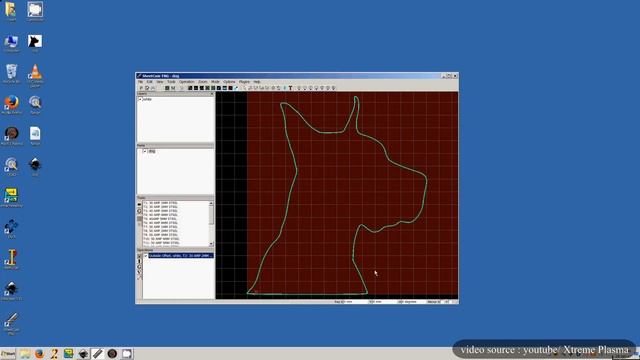Toggle the Outside Offset operation checkbox
The height and width of the screenshot is (360, 640).
(x=146, y=256)
